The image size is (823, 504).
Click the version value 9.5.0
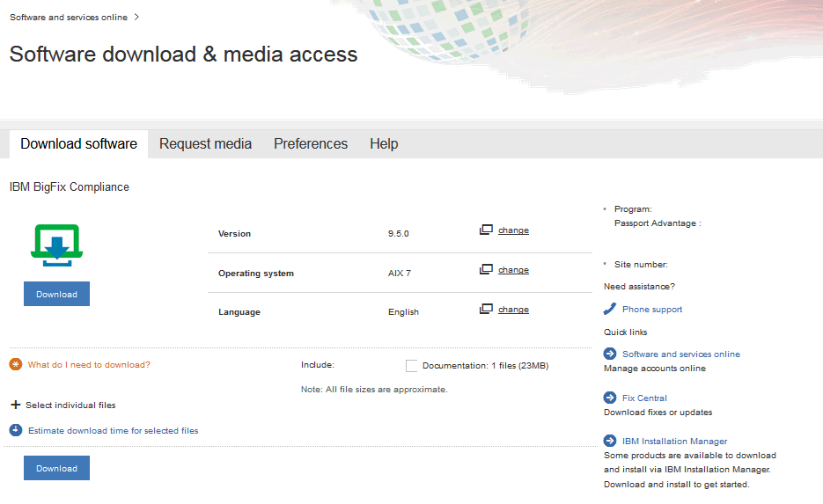point(399,233)
